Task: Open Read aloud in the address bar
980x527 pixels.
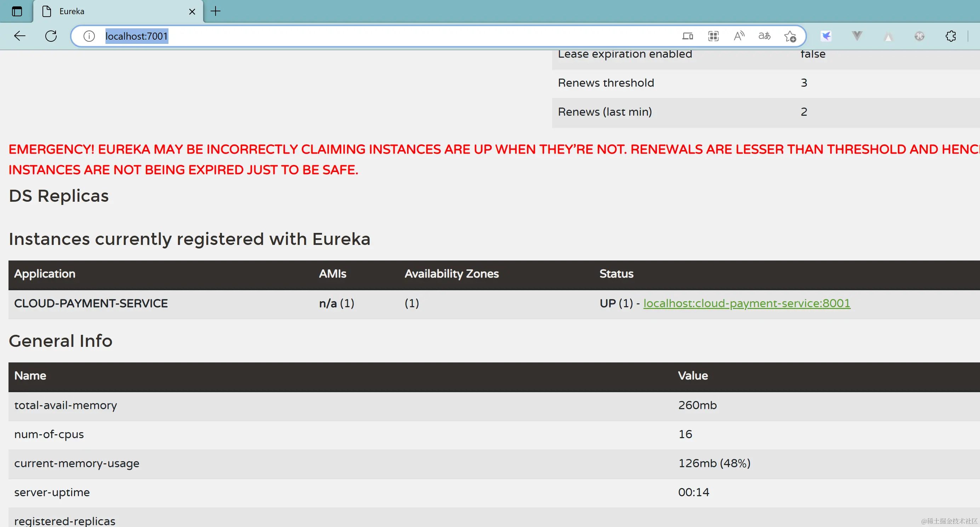Action: click(x=739, y=36)
